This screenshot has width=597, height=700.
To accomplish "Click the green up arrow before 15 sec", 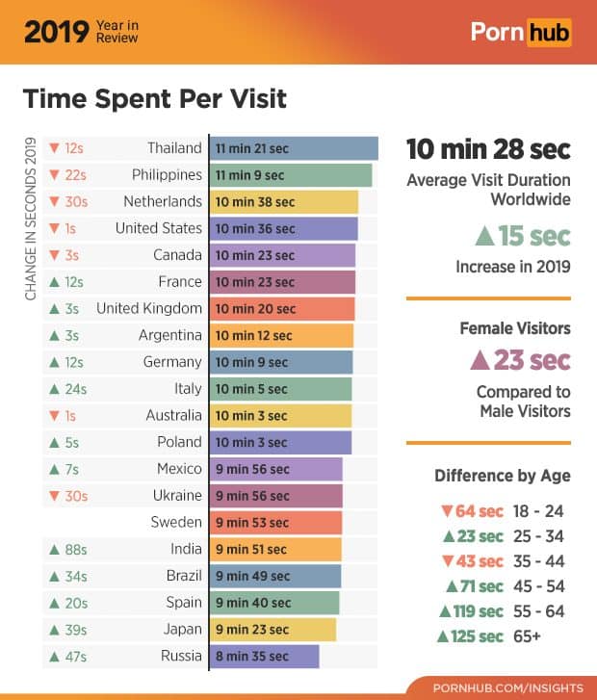I will coord(486,236).
